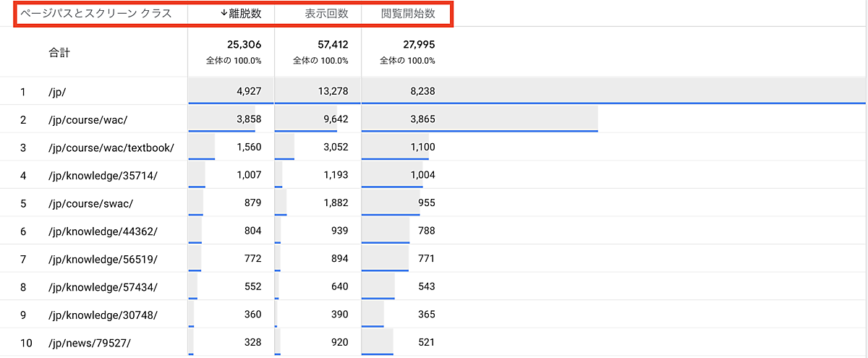The image size is (868, 358).
Task: Click the 13,278 views value
Action: (x=332, y=91)
